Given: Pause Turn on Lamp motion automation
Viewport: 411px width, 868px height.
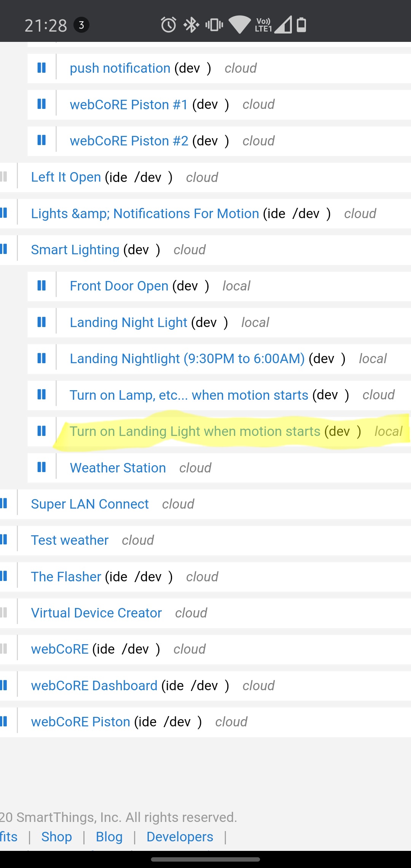Looking at the screenshot, I should click(41, 395).
